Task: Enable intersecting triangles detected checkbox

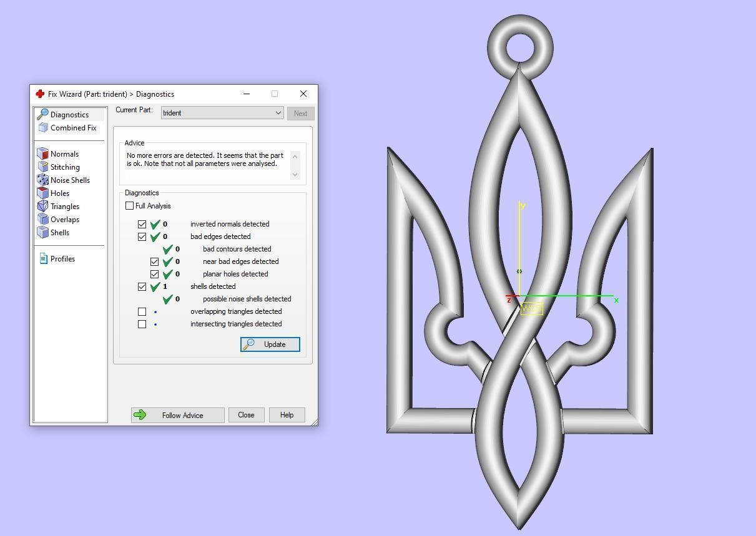Action: pos(142,324)
